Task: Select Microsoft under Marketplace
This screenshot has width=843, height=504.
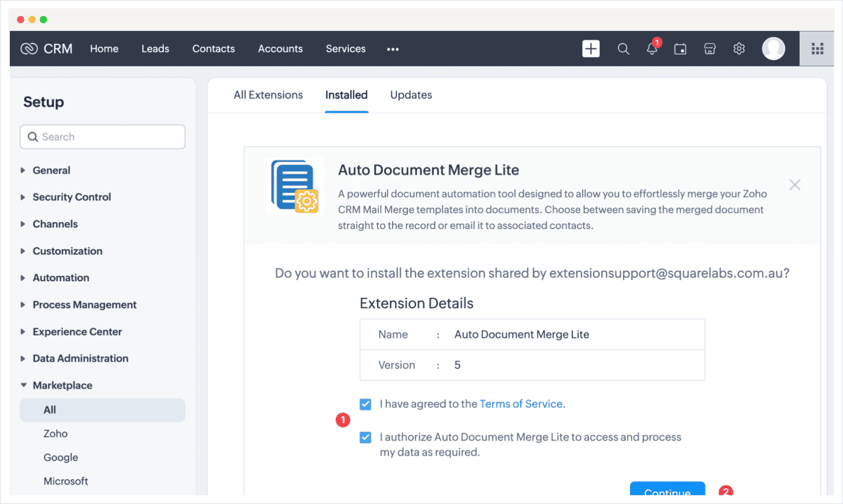Action: 65,481
